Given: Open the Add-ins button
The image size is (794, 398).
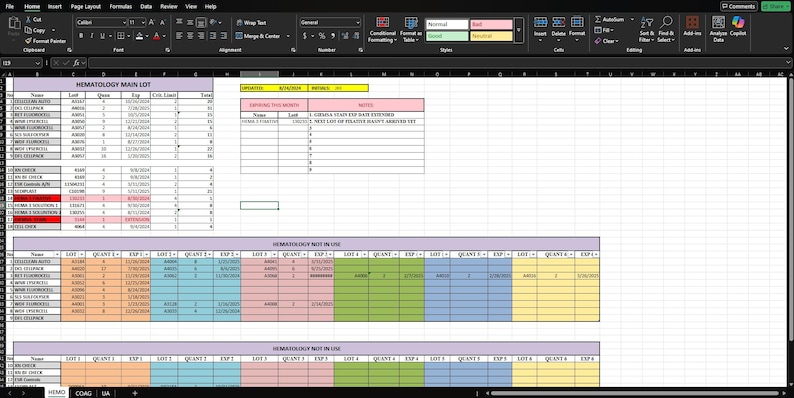Looking at the screenshot, I should click(x=692, y=26).
